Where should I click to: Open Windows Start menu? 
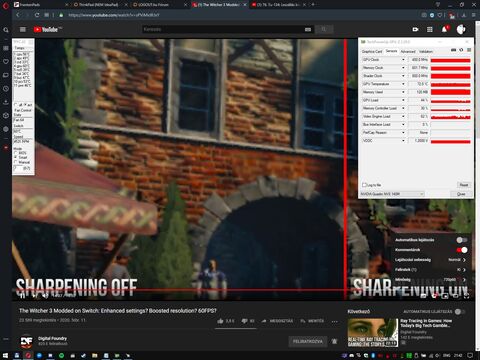5,356
